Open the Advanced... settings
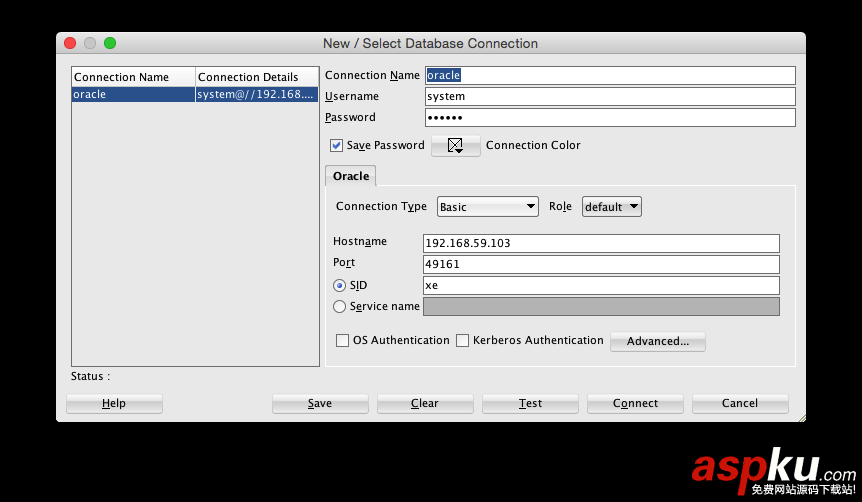The image size is (862, 502). [657, 341]
